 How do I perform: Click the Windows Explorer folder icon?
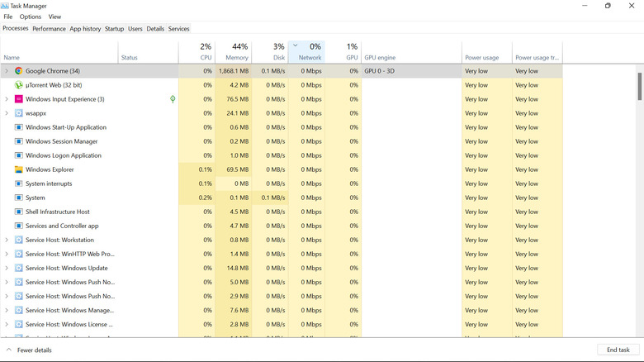point(19,169)
